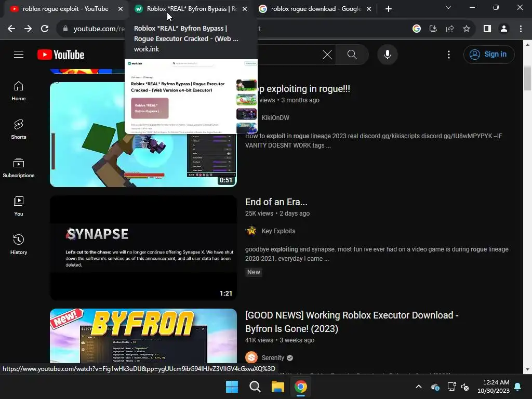Close the roblox rogue download tab
The width and height of the screenshot is (532, 399).
click(369, 9)
